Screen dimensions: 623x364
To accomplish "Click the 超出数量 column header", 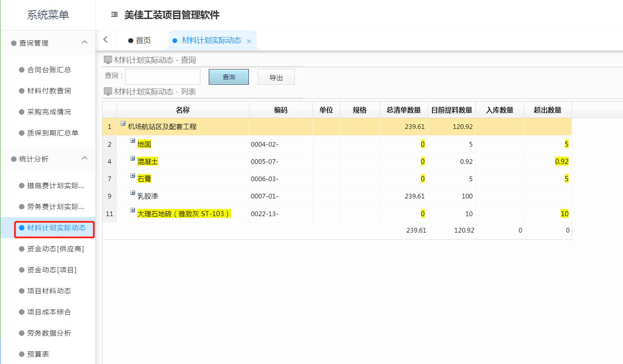I will 547,110.
